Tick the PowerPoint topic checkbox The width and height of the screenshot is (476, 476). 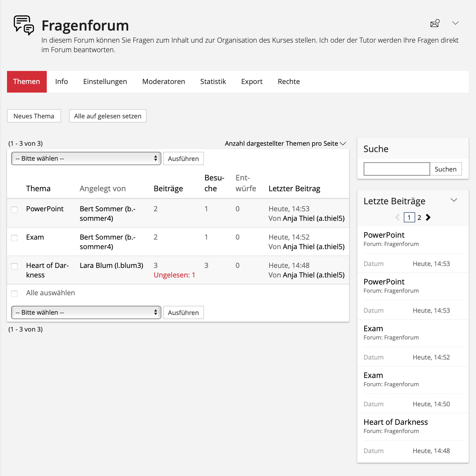15,210
